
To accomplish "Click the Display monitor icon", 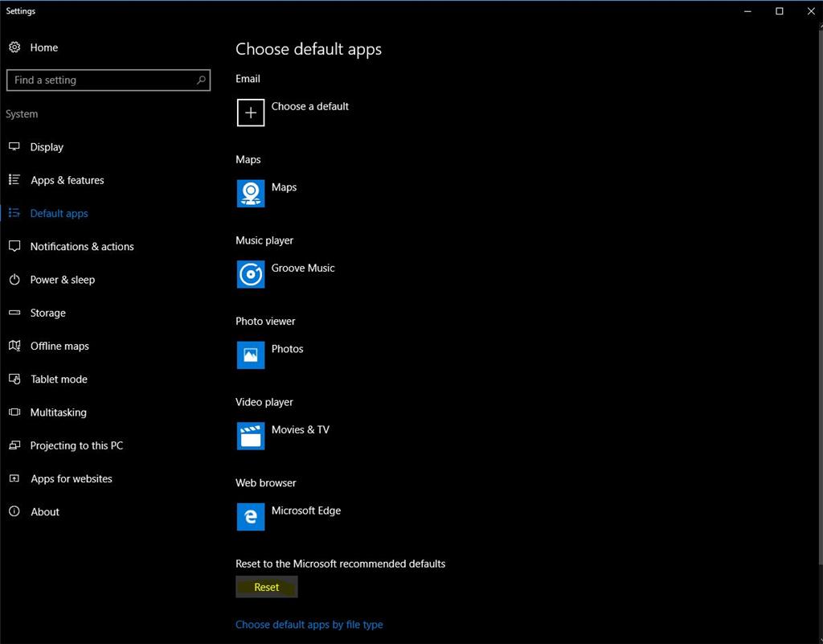I will click(x=14, y=146).
